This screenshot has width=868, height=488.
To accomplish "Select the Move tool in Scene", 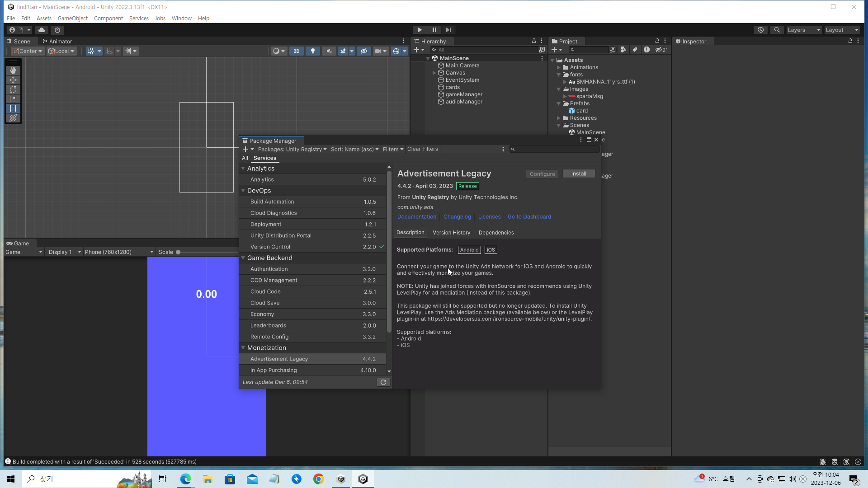I will coord(13,80).
